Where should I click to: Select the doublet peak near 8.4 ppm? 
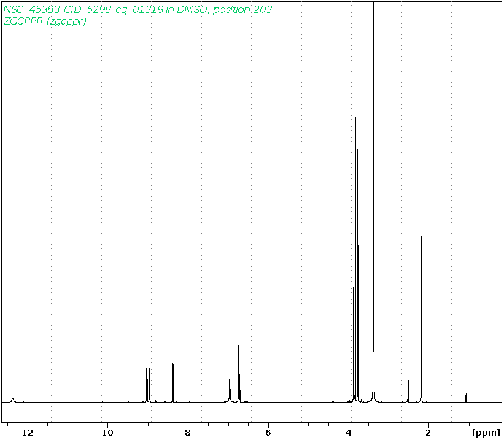[173, 382]
